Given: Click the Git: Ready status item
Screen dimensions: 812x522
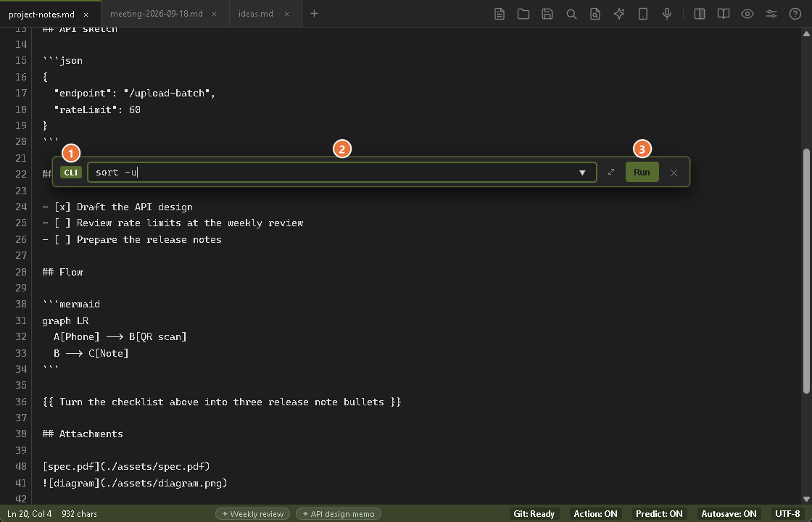Looking at the screenshot, I should point(534,514).
